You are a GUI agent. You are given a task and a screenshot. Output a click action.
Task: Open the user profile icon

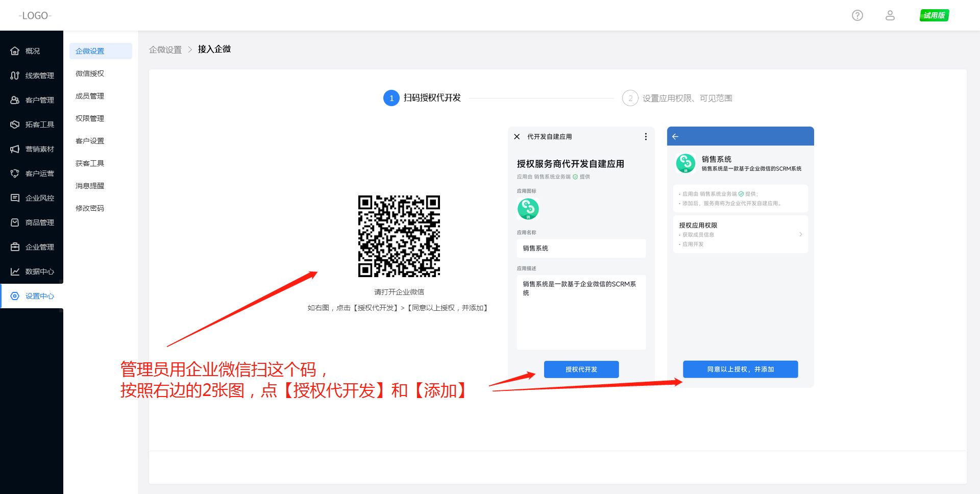[890, 15]
